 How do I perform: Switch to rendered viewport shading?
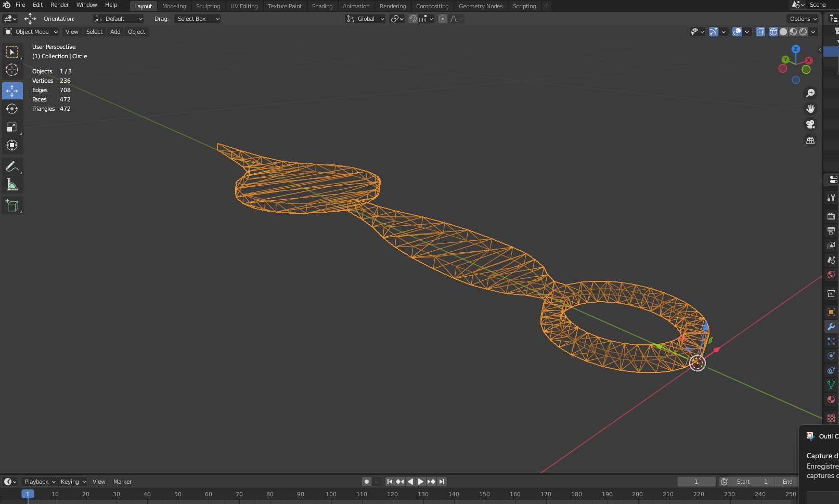[803, 32]
